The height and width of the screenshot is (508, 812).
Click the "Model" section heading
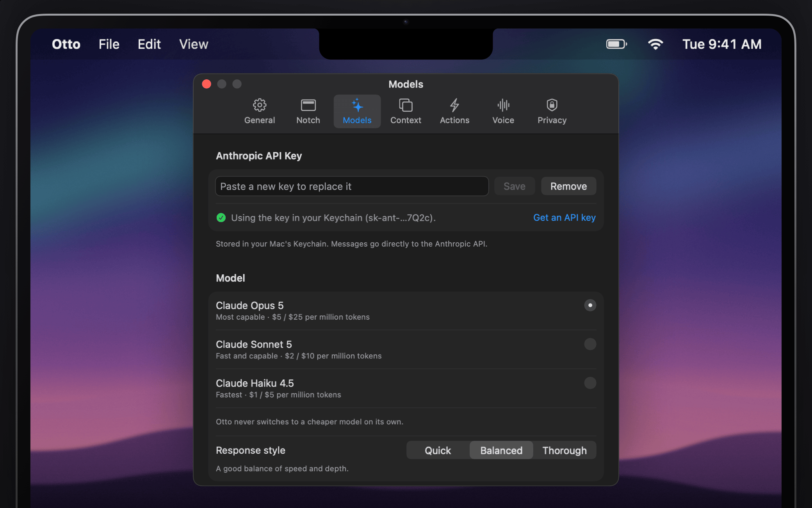(x=230, y=278)
